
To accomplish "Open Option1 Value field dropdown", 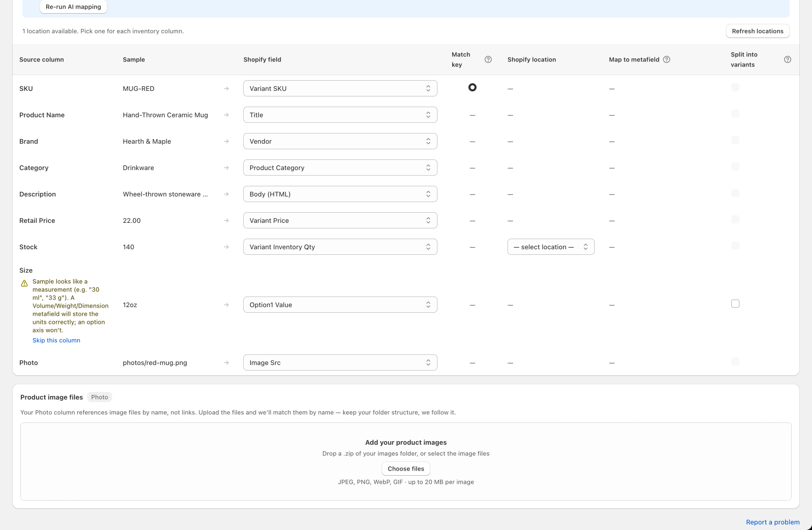I will (340, 305).
